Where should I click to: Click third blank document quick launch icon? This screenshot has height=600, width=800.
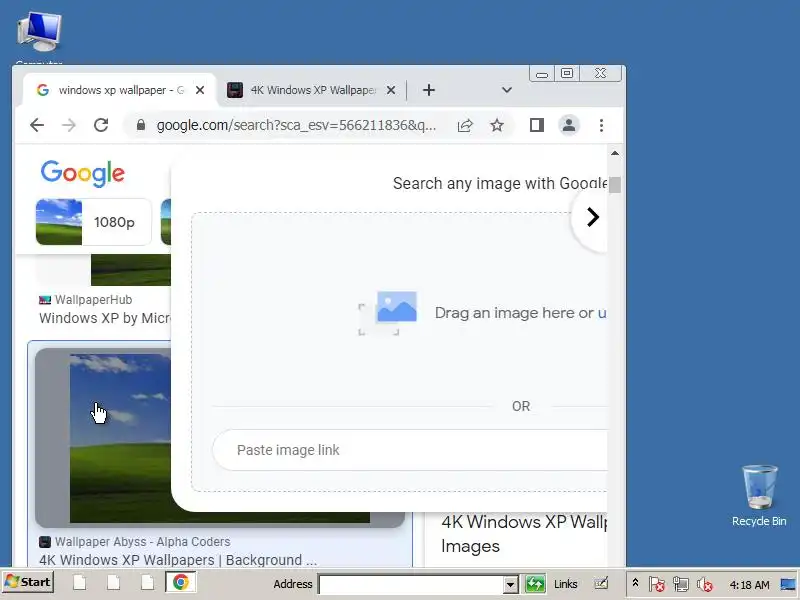click(147, 582)
